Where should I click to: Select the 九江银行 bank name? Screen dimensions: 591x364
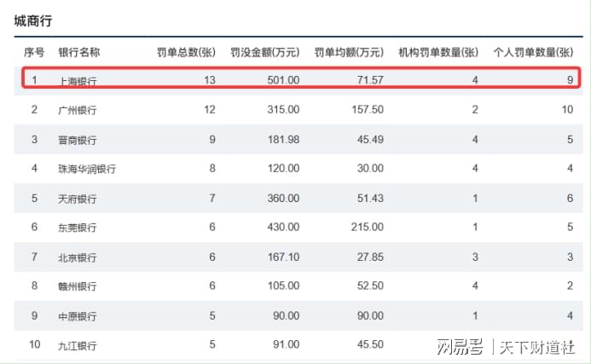[x=77, y=345]
